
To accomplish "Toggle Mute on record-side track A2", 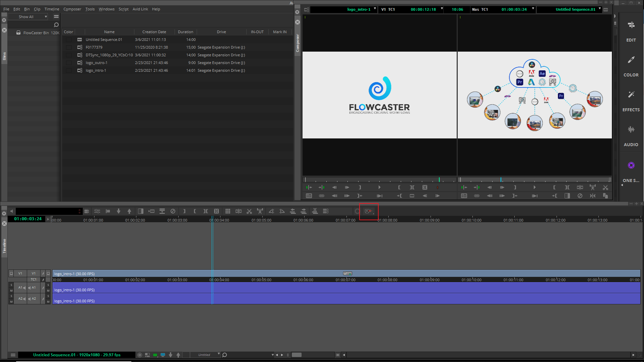I will click(48, 302).
